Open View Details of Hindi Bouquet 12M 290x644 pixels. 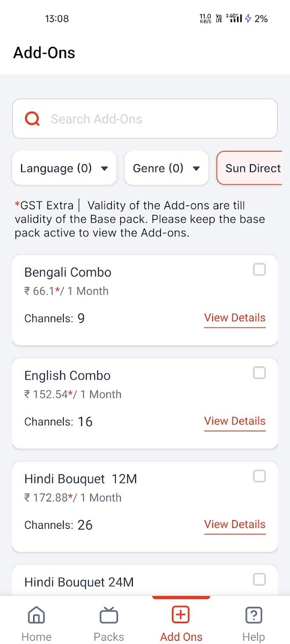(235, 525)
